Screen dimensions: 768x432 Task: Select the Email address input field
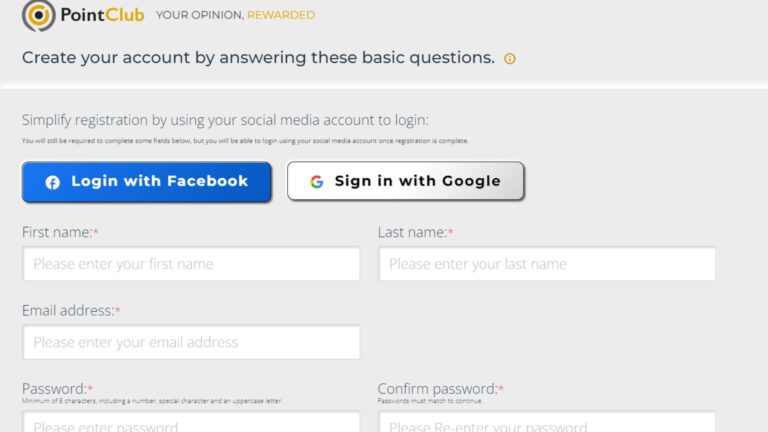click(192, 342)
